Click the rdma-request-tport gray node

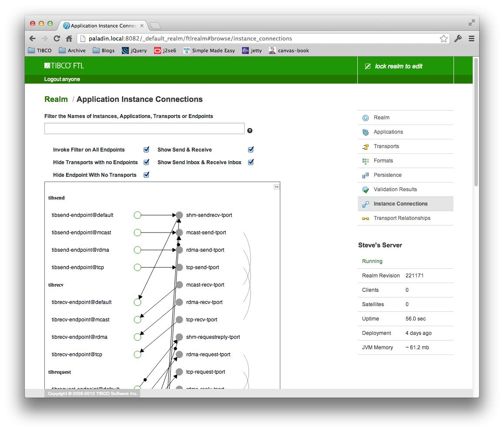tap(179, 354)
